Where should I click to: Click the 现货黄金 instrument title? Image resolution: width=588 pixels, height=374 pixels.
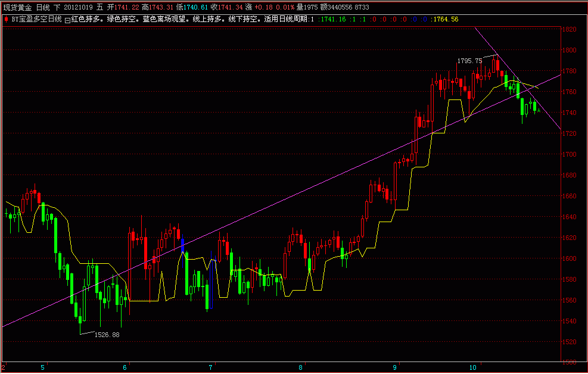pyautogui.click(x=18, y=7)
